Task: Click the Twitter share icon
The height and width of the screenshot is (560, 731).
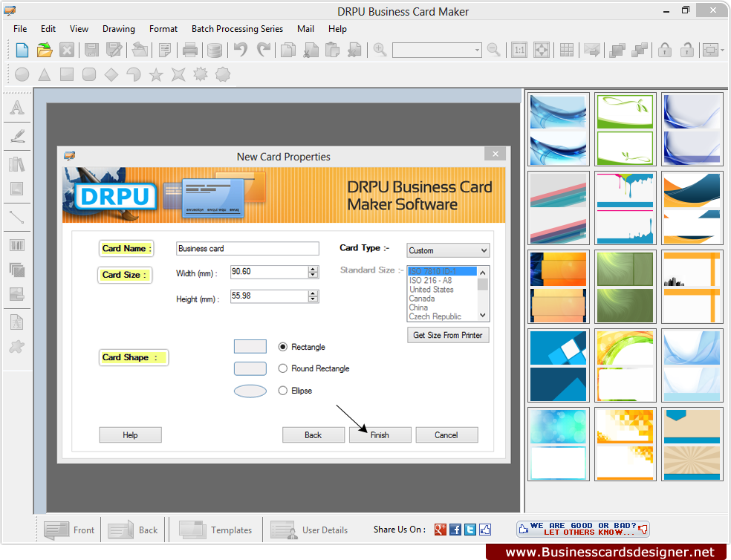Action: 470,530
